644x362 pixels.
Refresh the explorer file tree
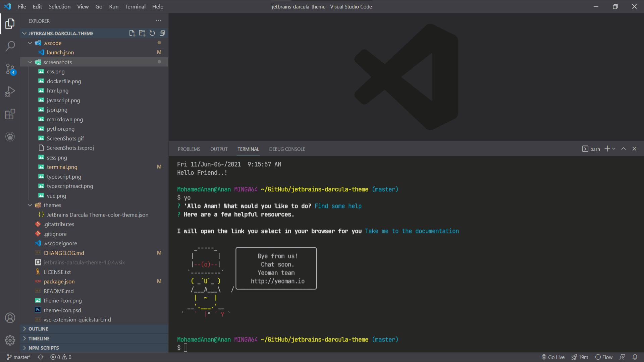(152, 33)
